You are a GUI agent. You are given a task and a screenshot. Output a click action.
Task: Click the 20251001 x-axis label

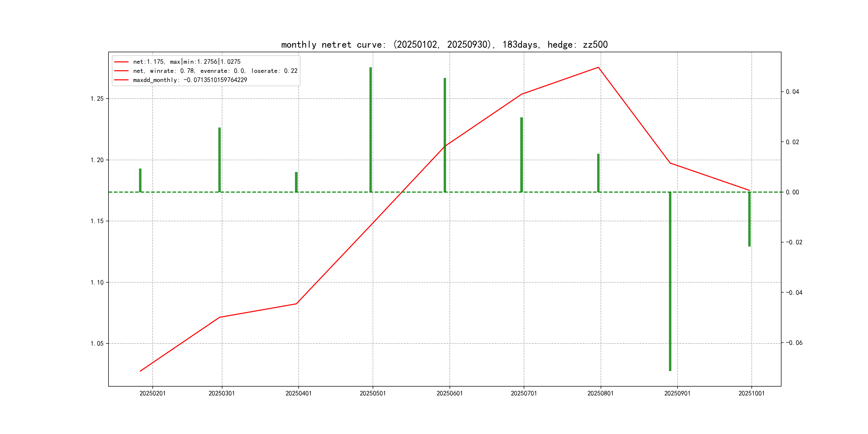751,393
